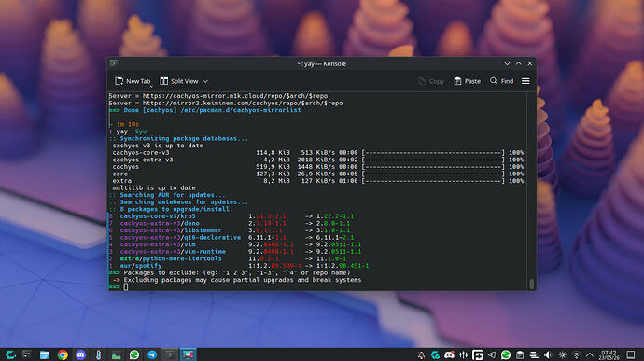Image resolution: width=644 pixels, height=361 pixels.
Task: Open the thermometer app in taskbar
Action: coord(99,354)
